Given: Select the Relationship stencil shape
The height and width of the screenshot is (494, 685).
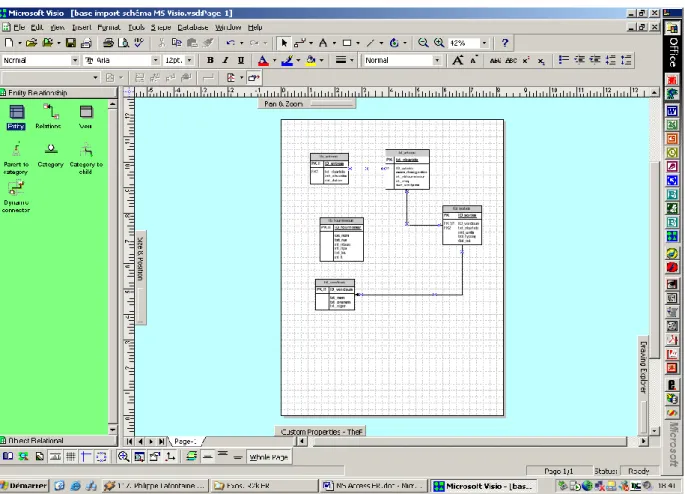Looking at the screenshot, I should 48,117.
